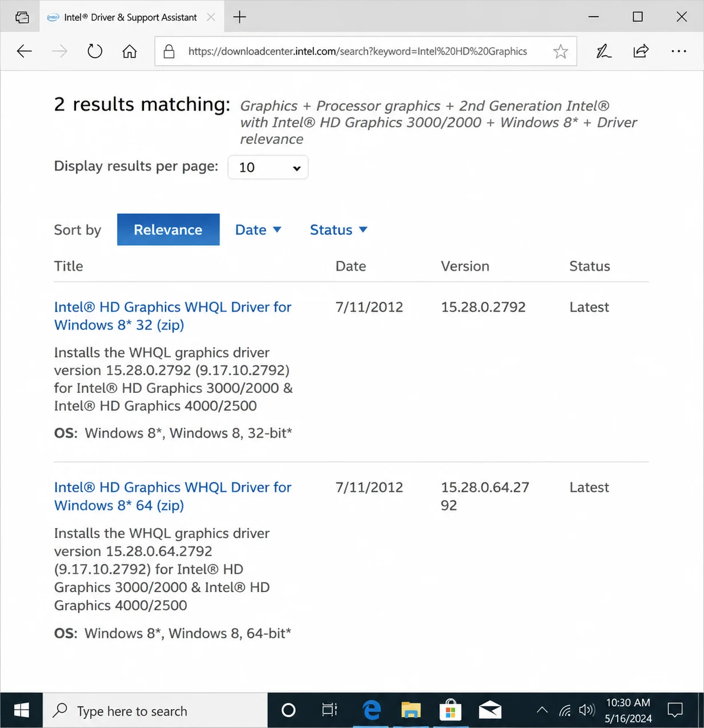
Task: Click the Title column header
Action: [69, 266]
